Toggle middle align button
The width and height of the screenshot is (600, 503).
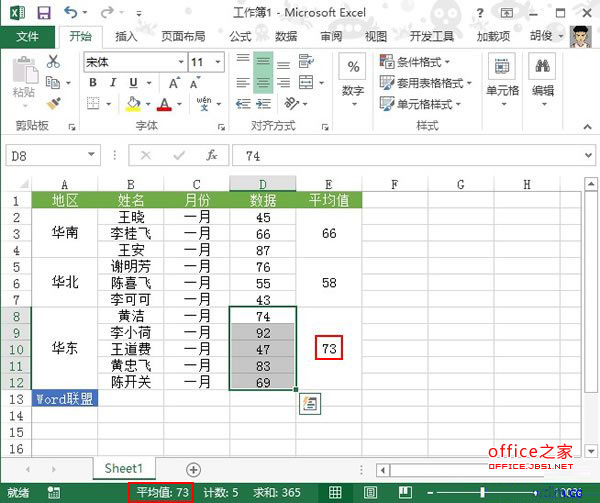[263, 62]
